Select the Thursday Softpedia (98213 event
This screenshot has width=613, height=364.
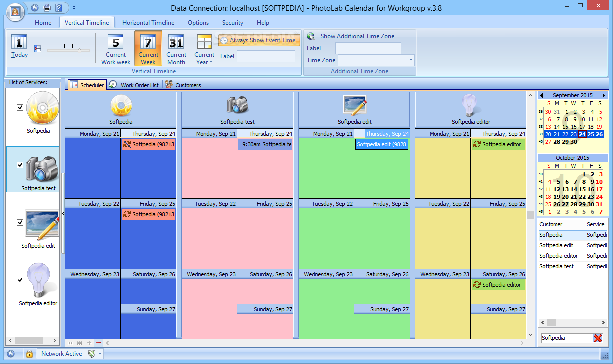tap(148, 144)
